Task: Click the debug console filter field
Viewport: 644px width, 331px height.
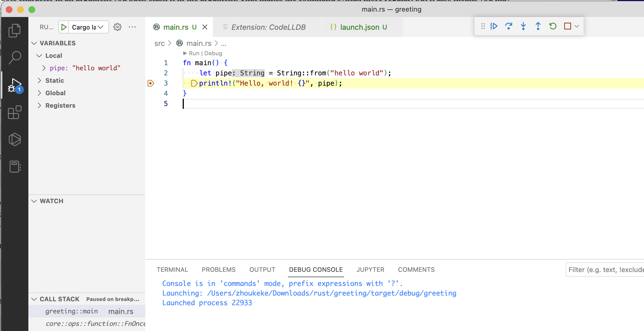Action: (x=604, y=270)
